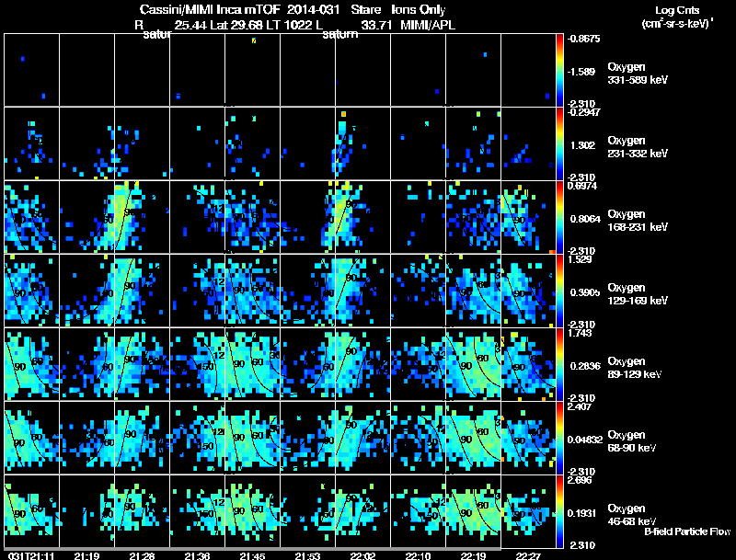Click the '22:19' time axis label
The height and width of the screenshot is (560, 736).
[x=473, y=555]
